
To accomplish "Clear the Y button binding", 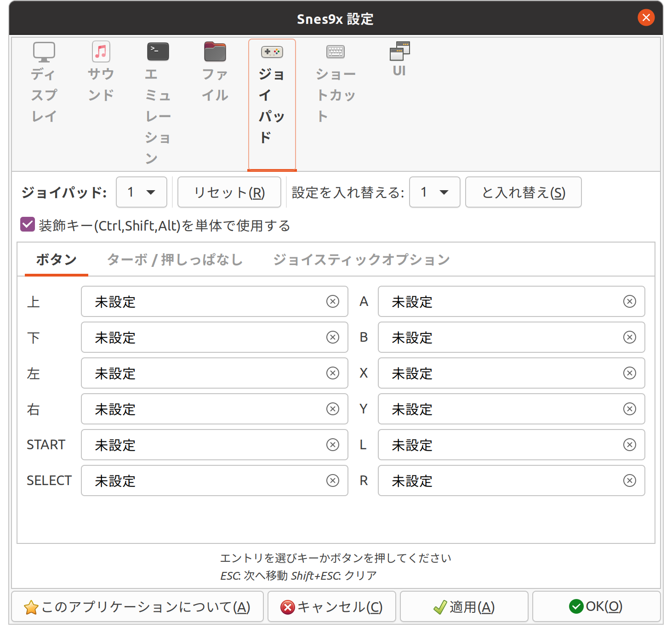I will (630, 409).
